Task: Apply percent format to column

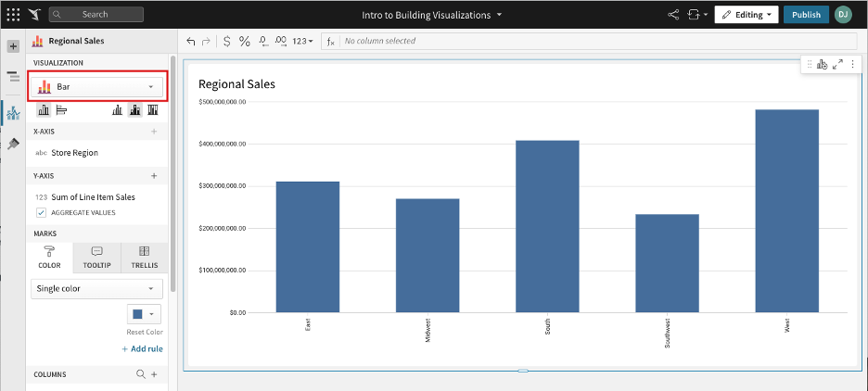Action: [x=245, y=41]
